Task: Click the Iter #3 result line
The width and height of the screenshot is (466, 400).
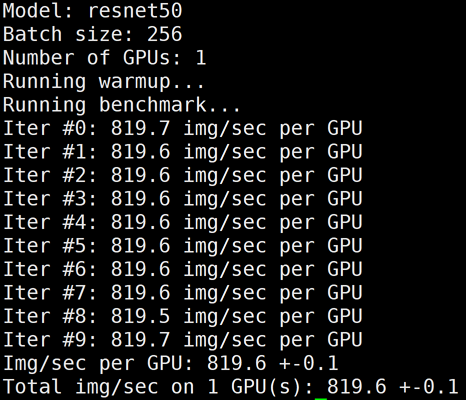Action: click(x=183, y=199)
